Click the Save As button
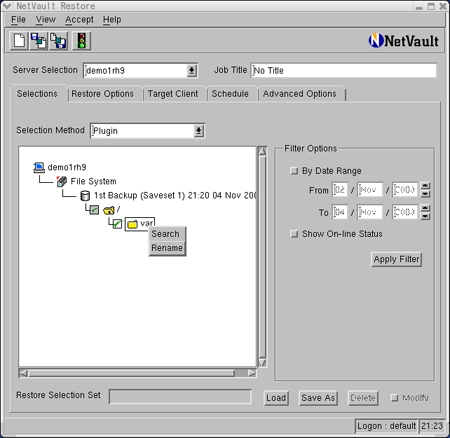The height and width of the screenshot is (438, 450). [x=318, y=398]
